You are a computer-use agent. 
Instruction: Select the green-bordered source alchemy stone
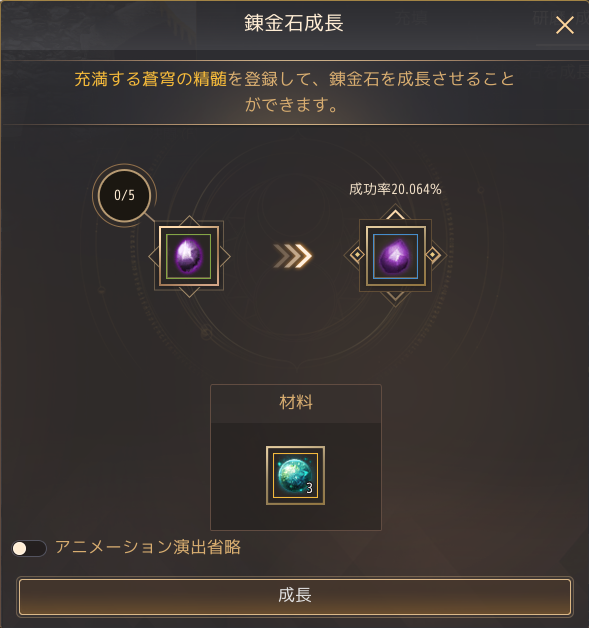[189, 256]
